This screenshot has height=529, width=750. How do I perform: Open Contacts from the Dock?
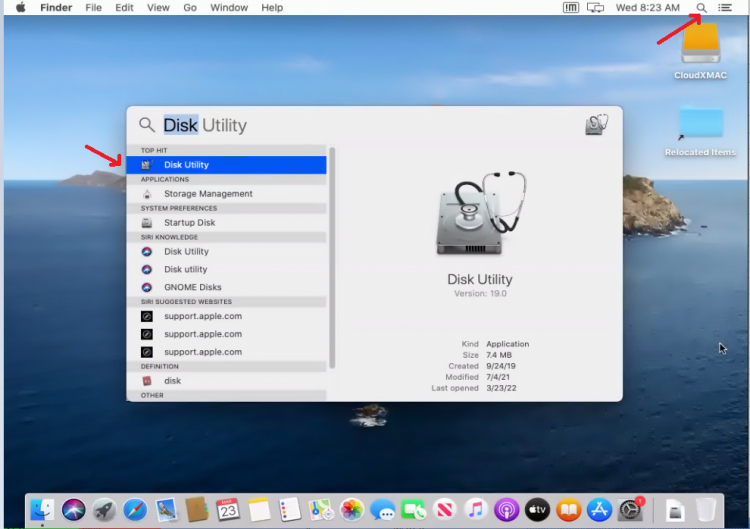(197, 509)
